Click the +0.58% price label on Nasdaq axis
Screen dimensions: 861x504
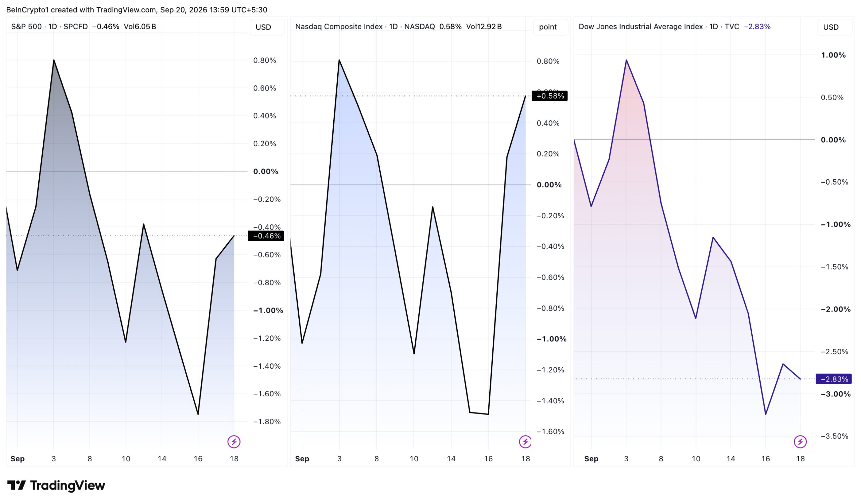click(x=550, y=96)
